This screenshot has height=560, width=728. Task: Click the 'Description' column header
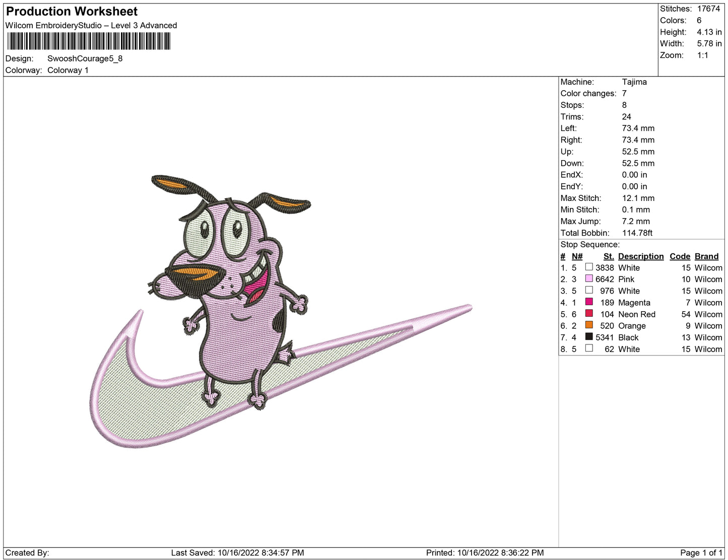tap(641, 256)
